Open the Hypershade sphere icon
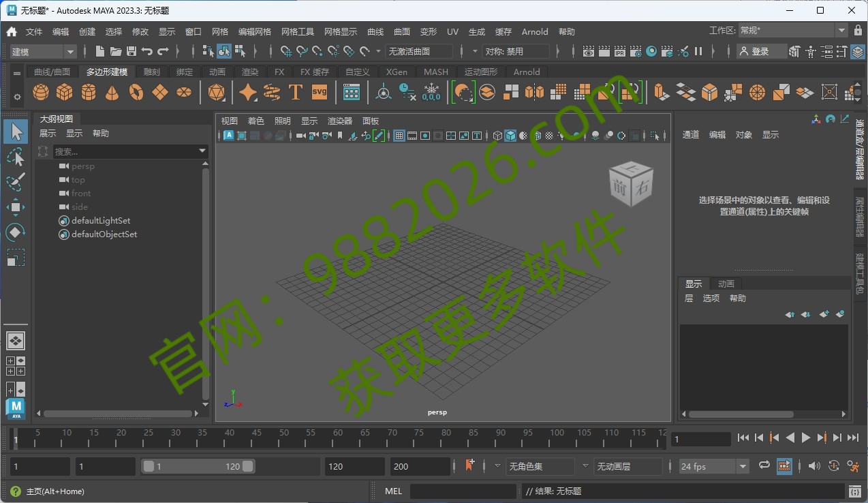This screenshot has height=503, width=868. click(651, 51)
